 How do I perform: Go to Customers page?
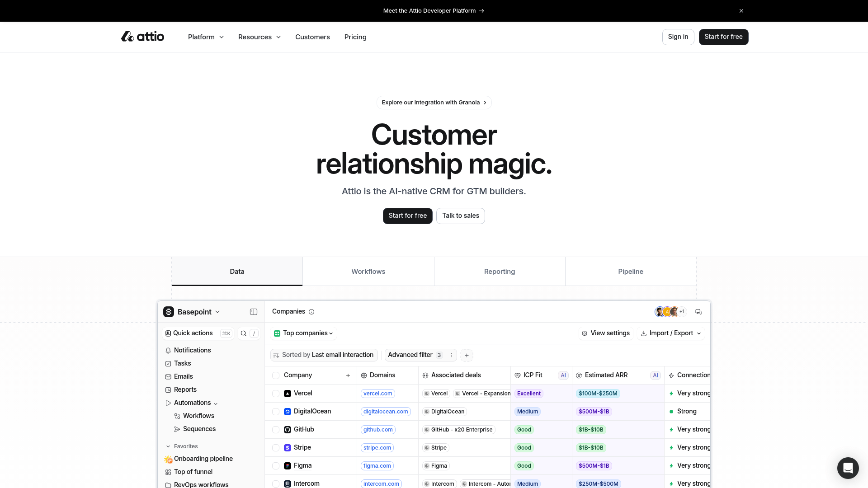tap(312, 37)
